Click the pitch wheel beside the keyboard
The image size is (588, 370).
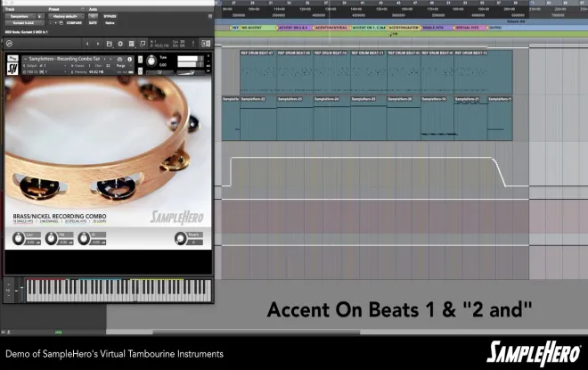(x=16, y=291)
